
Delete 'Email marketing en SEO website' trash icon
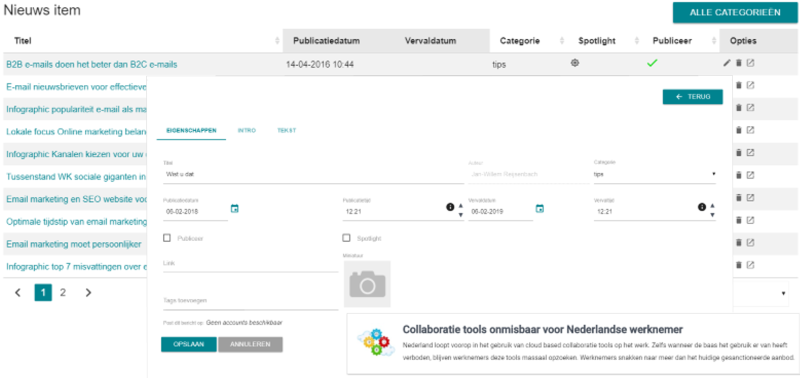[738, 197]
